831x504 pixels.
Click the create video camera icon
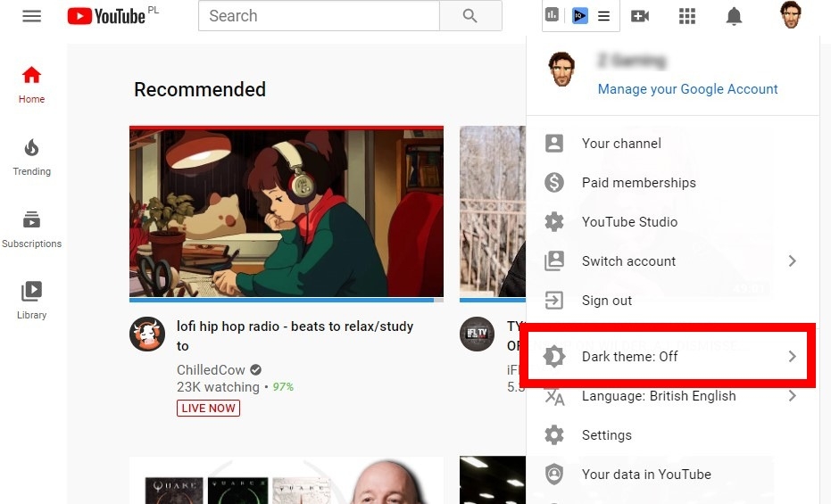click(x=640, y=16)
